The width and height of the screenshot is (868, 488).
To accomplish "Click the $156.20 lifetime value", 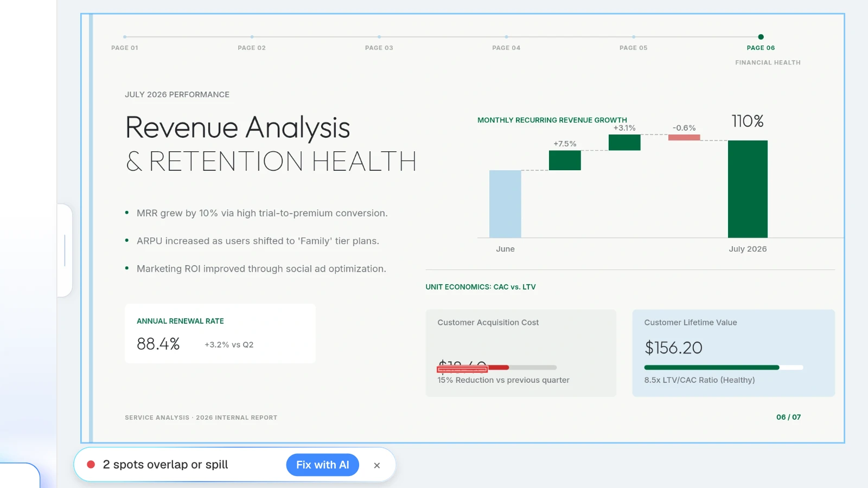I will (x=673, y=348).
